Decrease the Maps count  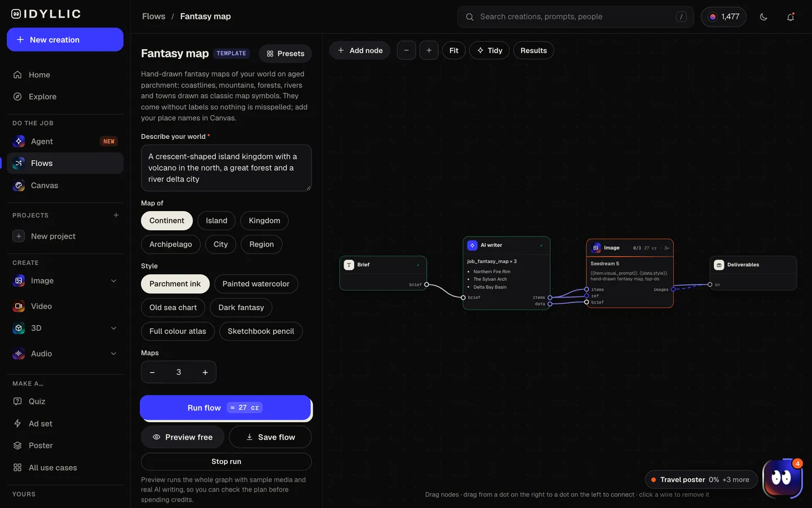pos(152,373)
